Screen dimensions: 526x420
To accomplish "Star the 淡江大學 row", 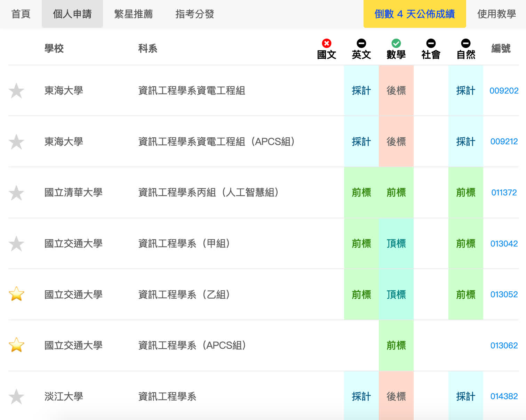I will tap(16, 396).
